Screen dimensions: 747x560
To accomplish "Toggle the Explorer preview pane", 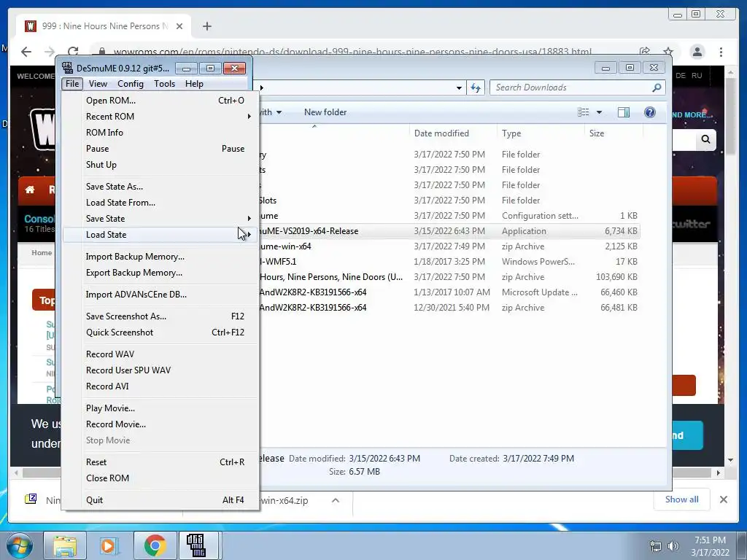I will pyautogui.click(x=624, y=112).
